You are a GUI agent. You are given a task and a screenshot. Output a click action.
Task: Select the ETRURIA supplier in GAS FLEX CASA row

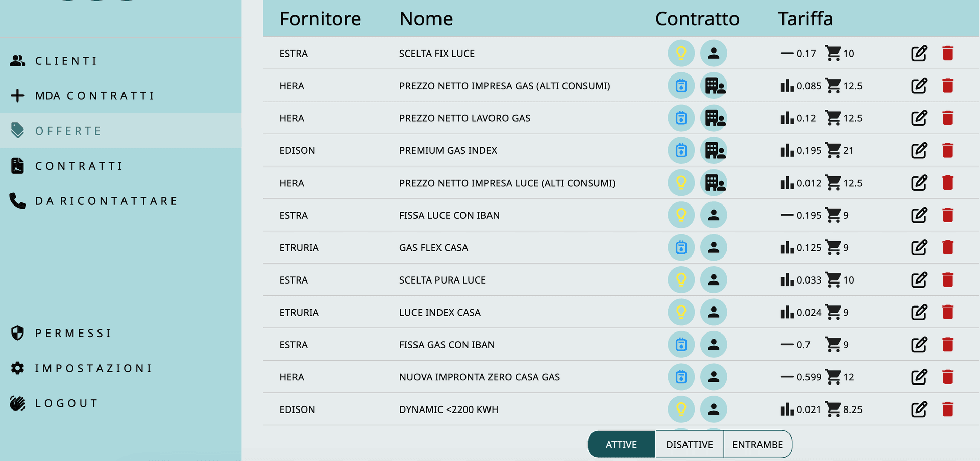click(x=299, y=248)
